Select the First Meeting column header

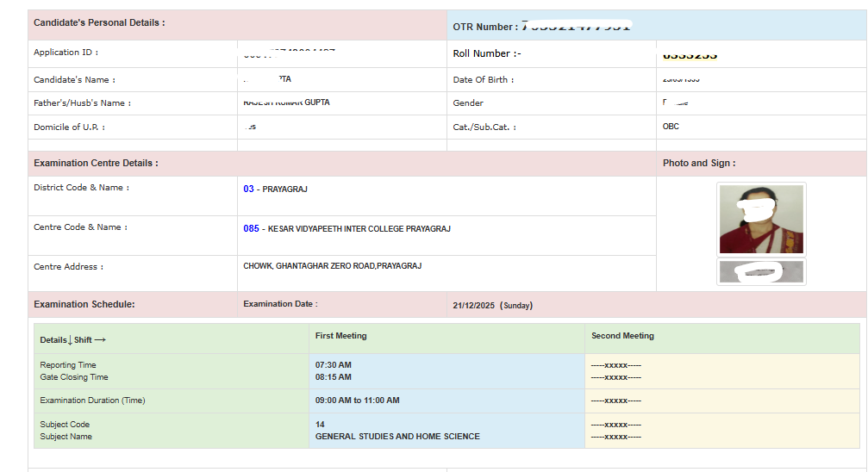[340, 336]
